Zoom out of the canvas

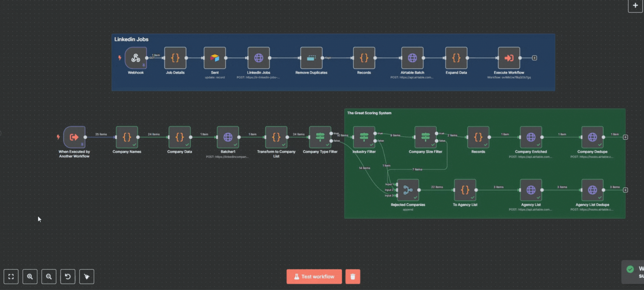pos(49,277)
